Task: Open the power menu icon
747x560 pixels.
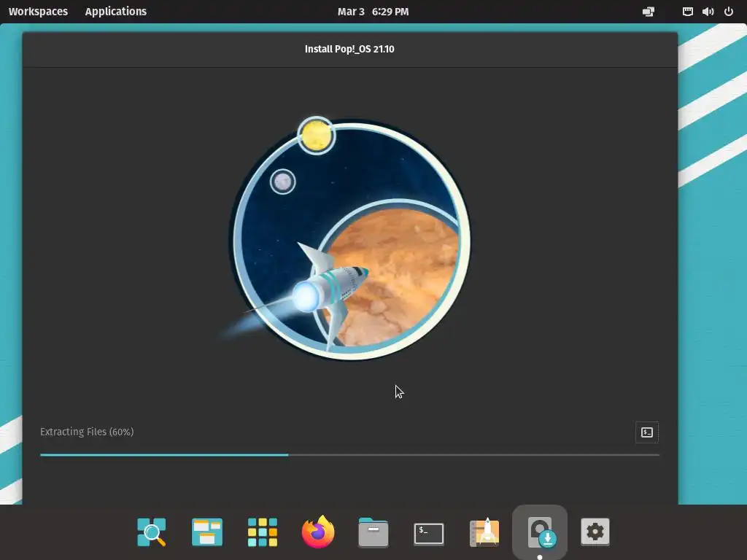Action: 729,12
